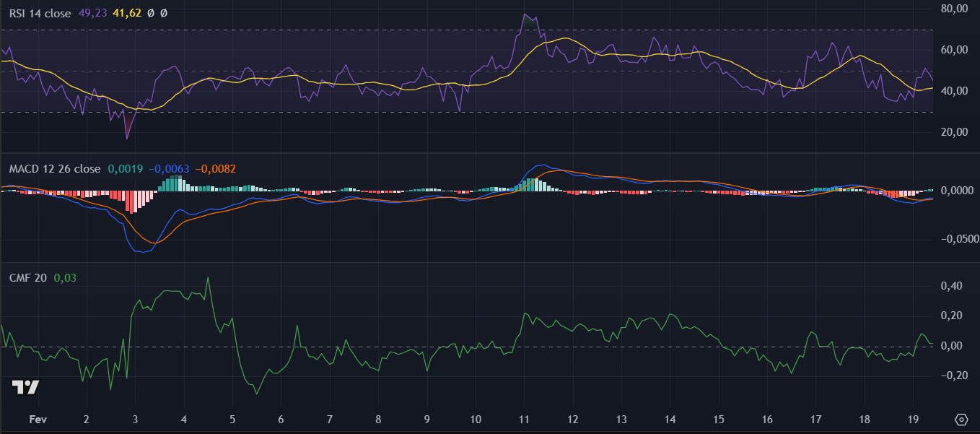
Task: Click the TradingView logo watermark icon
Action: [25, 387]
